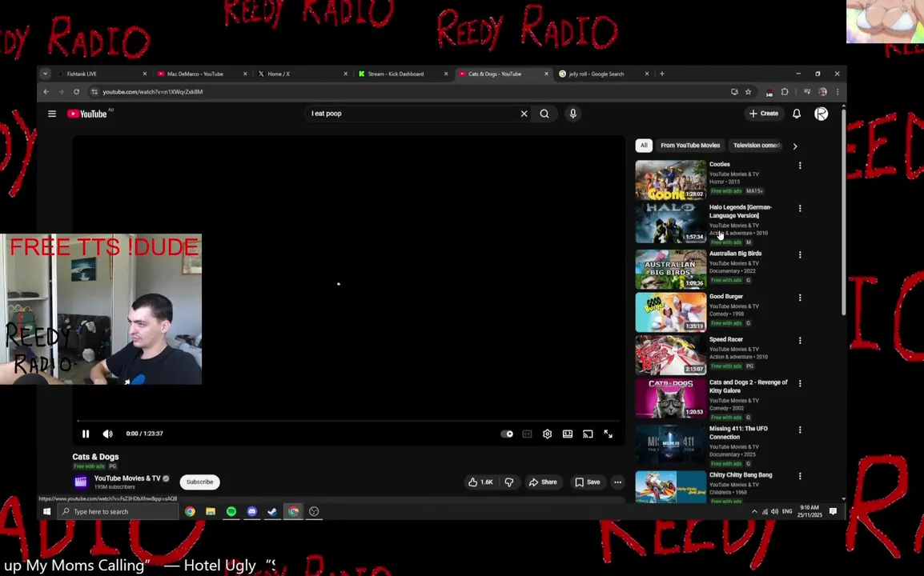The image size is (924, 576).
Task: Save the video to a playlist
Action: pyautogui.click(x=588, y=482)
